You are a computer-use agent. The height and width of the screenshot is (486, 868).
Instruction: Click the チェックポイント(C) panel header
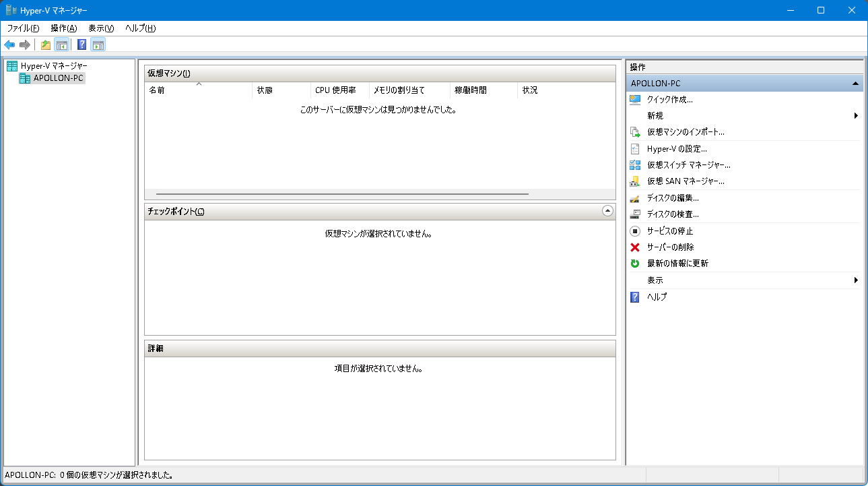pos(380,212)
